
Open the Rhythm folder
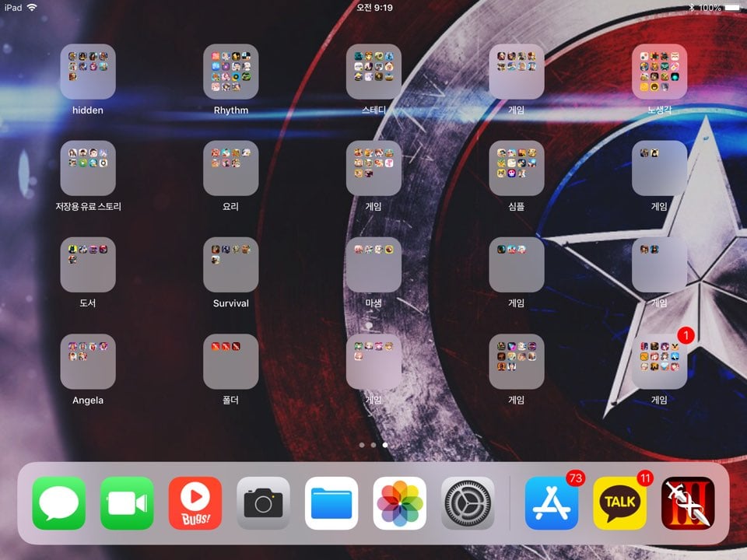click(230, 72)
